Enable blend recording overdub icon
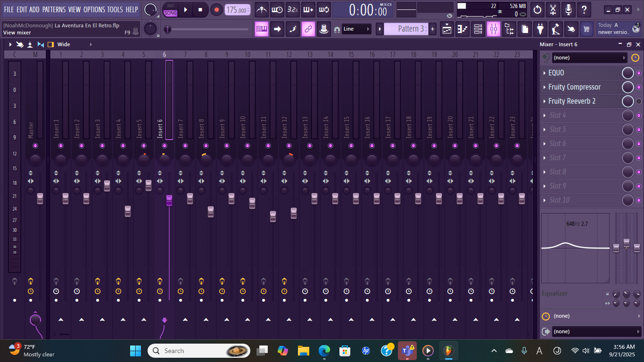 [308, 9]
